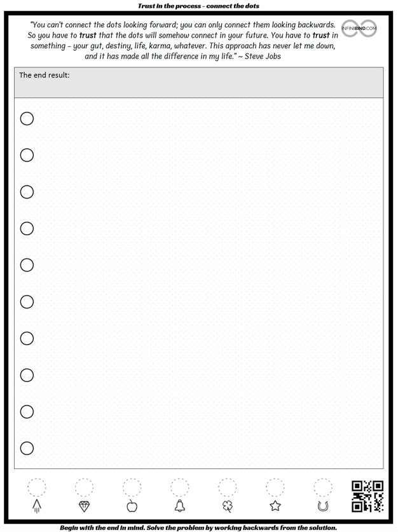The height and width of the screenshot is (532, 398).
Task: Click the INFINIBIND.COM infinity logo
Action: (x=359, y=29)
